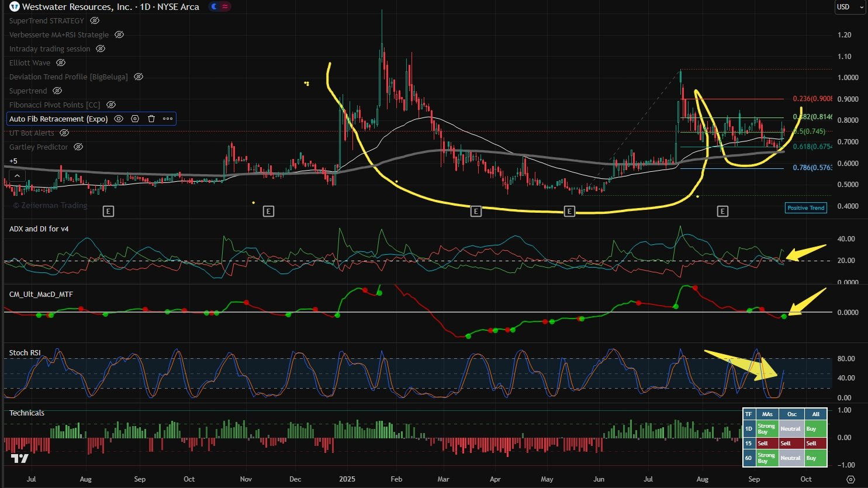Click the Westwater Resources symbol title

tap(110, 7)
